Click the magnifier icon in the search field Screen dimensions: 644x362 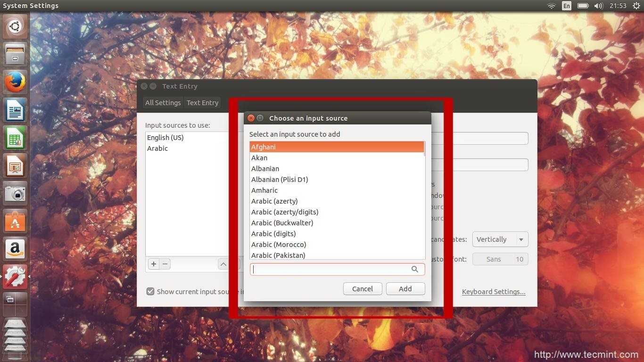point(415,269)
